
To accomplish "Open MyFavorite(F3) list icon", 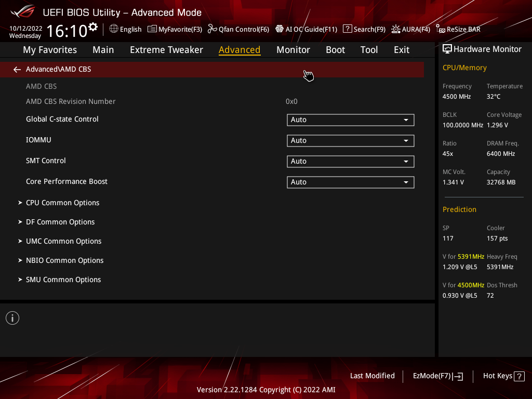I will (x=152, y=29).
